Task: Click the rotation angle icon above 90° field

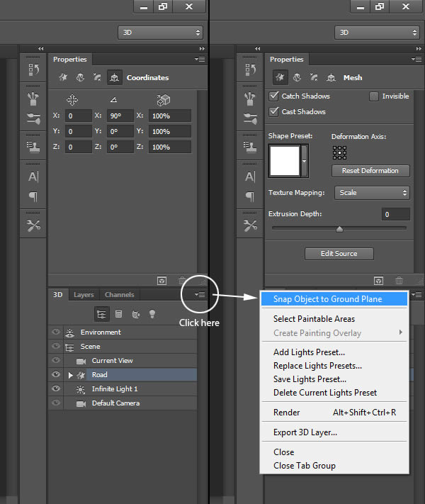Action: pyautogui.click(x=113, y=100)
